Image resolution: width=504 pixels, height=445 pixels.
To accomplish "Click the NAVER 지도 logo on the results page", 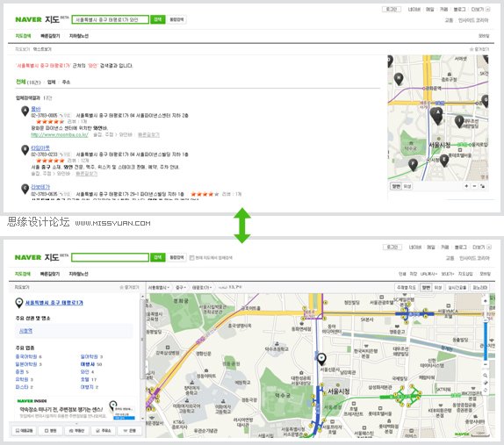I will [x=42, y=19].
